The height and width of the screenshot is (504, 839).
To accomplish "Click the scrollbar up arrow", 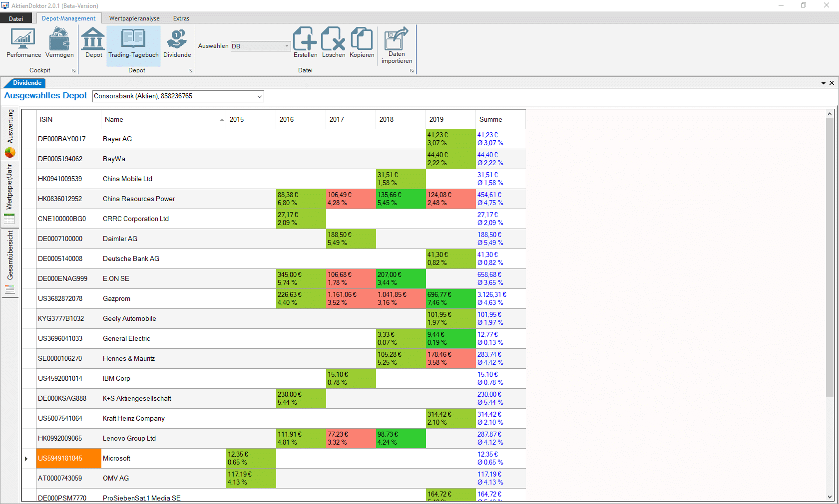I will pos(830,114).
